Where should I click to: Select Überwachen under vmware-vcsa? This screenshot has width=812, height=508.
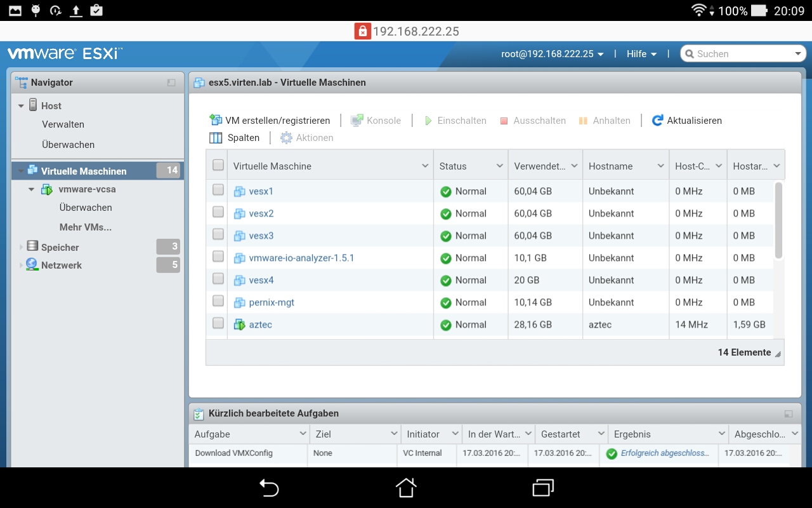coord(86,207)
